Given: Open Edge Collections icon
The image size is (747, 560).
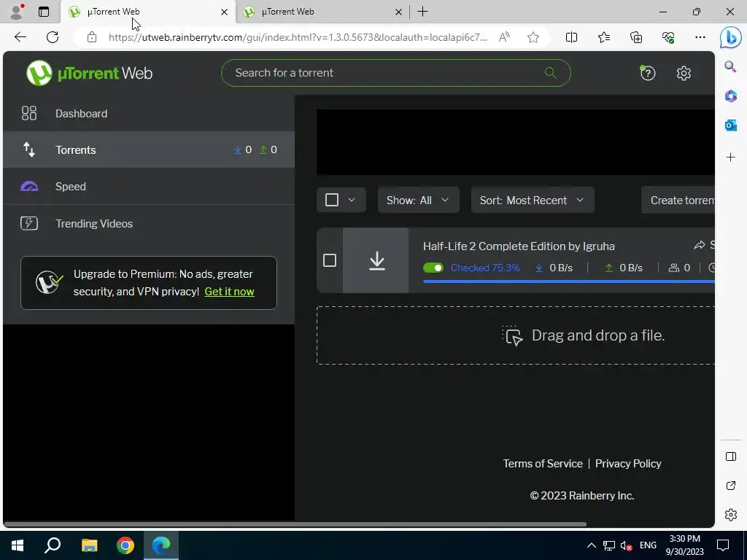Looking at the screenshot, I should coord(636,37).
